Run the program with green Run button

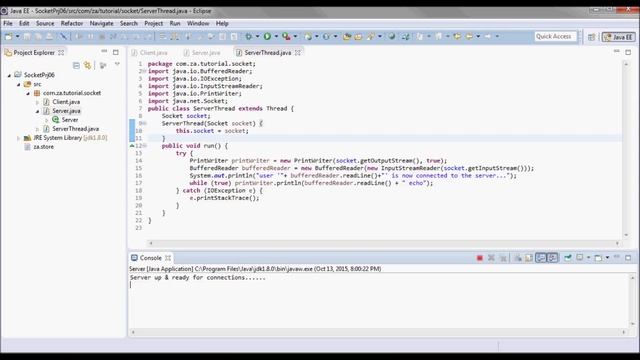[267, 37]
